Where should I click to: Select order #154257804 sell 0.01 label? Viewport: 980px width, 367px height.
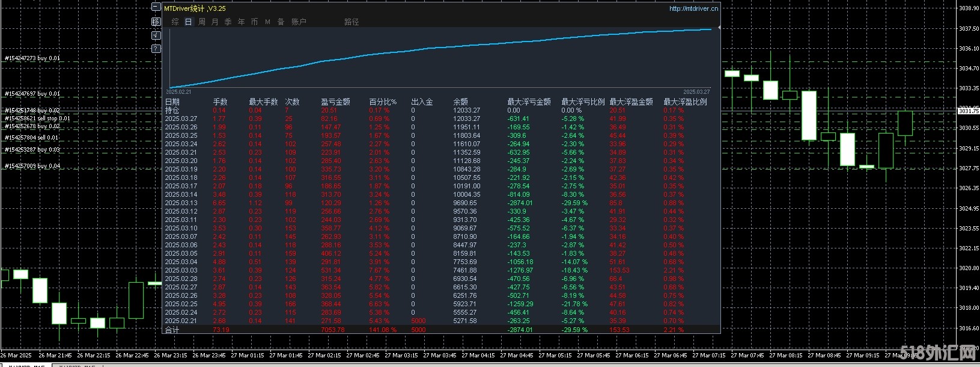point(32,138)
